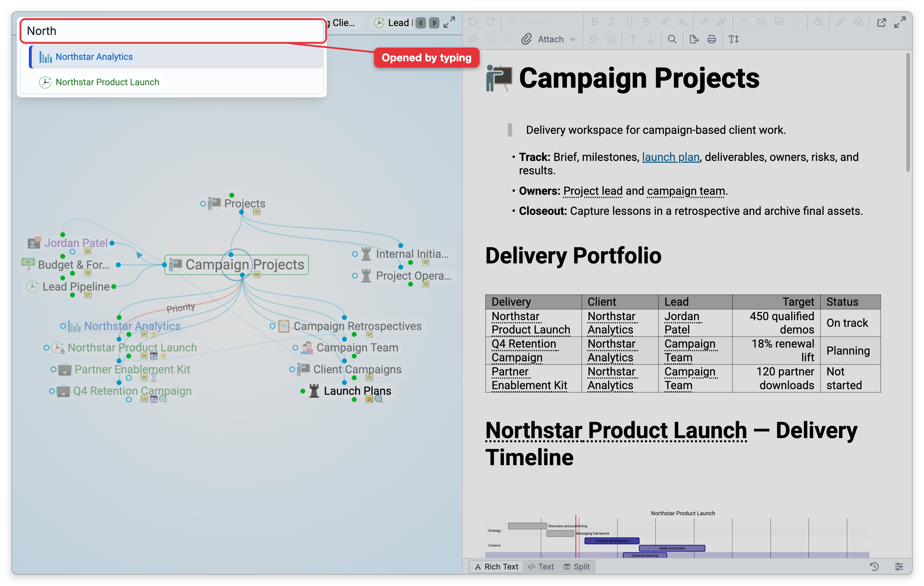Expand the Campaign Retrospectives node gate circle
Image resolution: width=924 pixels, height=586 pixels.
click(x=272, y=326)
